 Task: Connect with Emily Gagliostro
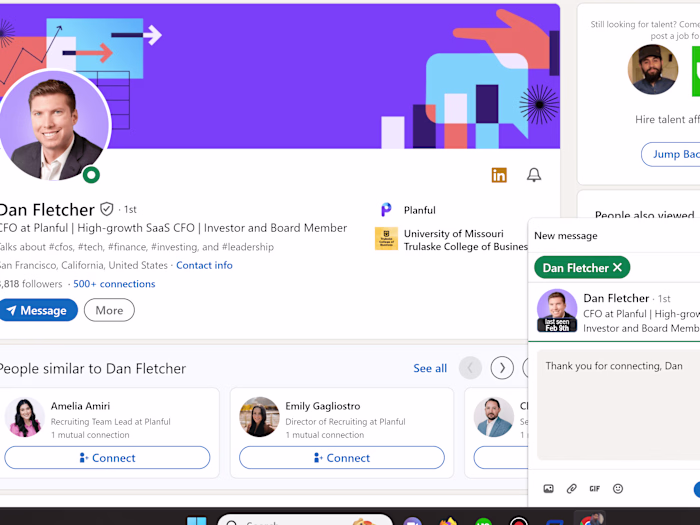(x=342, y=458)
